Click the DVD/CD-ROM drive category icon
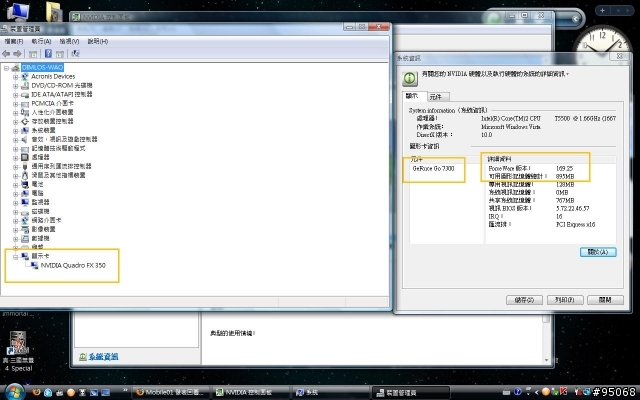 tap(24, 86)
